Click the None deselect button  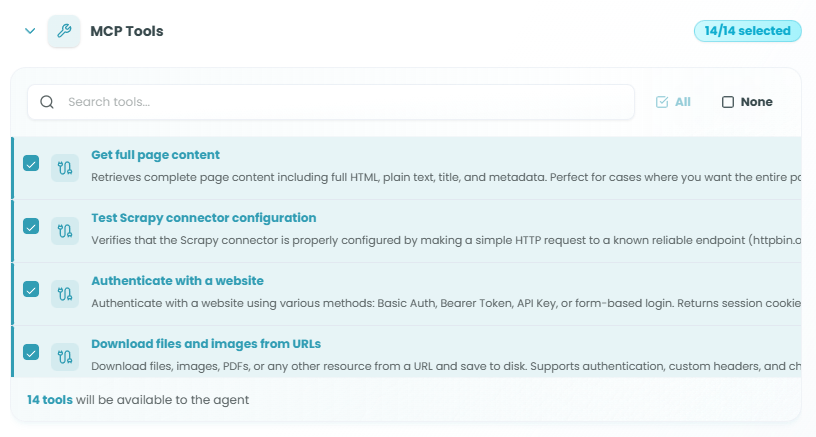click(x=747, y=102)
